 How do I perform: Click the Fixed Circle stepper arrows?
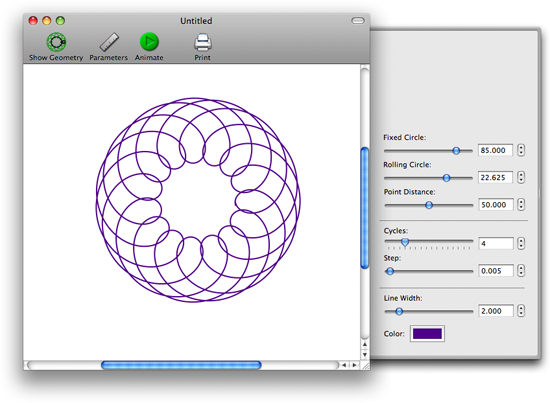pyautogui.click(x=521, y=150)
